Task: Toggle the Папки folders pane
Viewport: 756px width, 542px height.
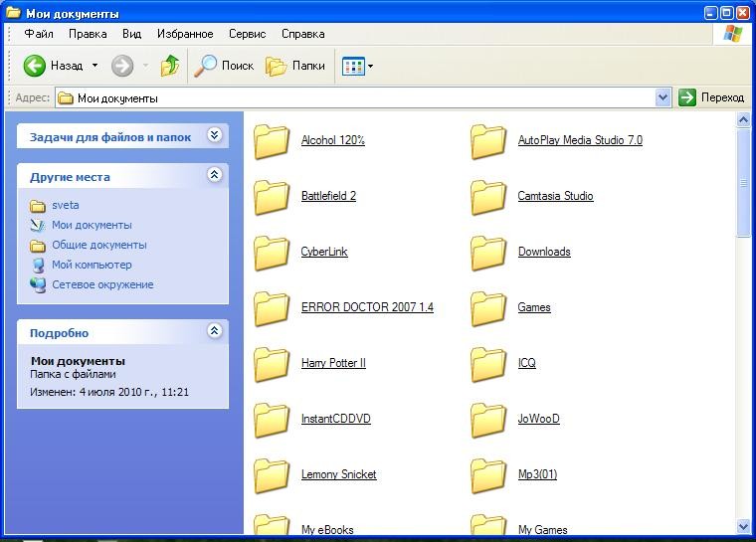Action: coord(295,65)
